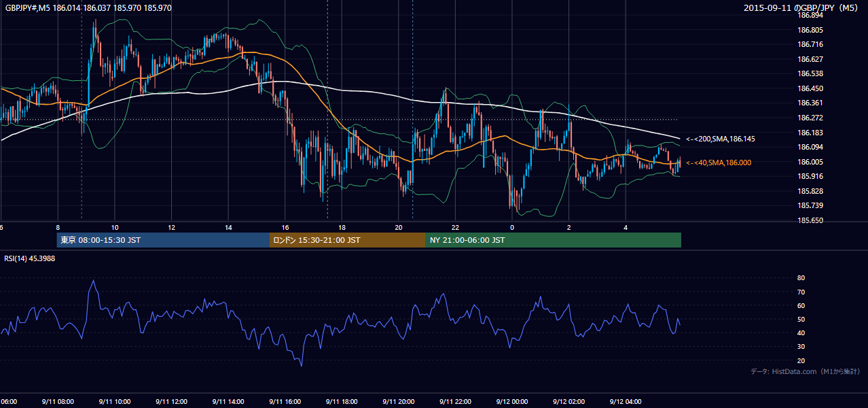
Task: Click the 9/11 16:00 bottom time label
Action: (x=285, y=402)
